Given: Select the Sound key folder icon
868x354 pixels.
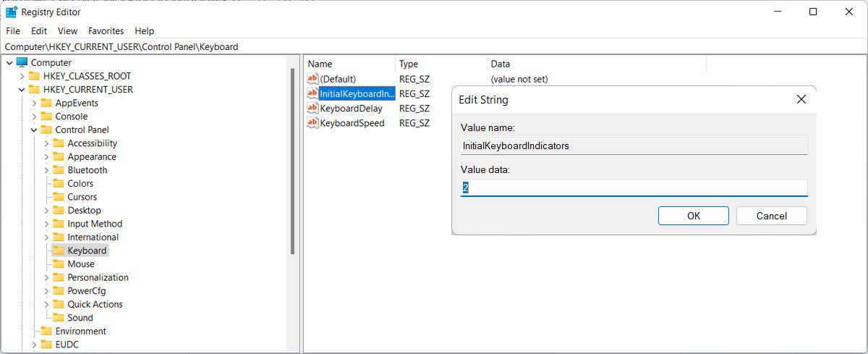Looking at the screenshot, I should pyautogui.click(x=59, y=318).
